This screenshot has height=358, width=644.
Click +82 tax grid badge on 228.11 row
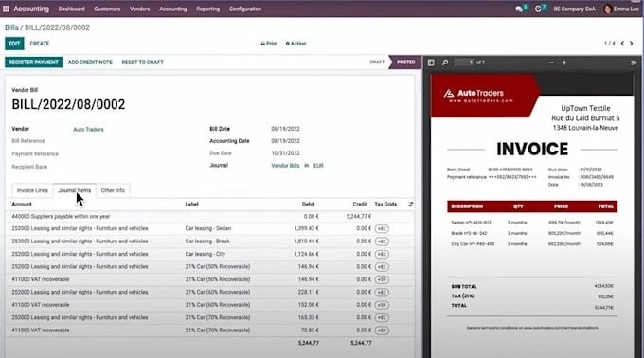pyautogui.click(x=382, y=293)
